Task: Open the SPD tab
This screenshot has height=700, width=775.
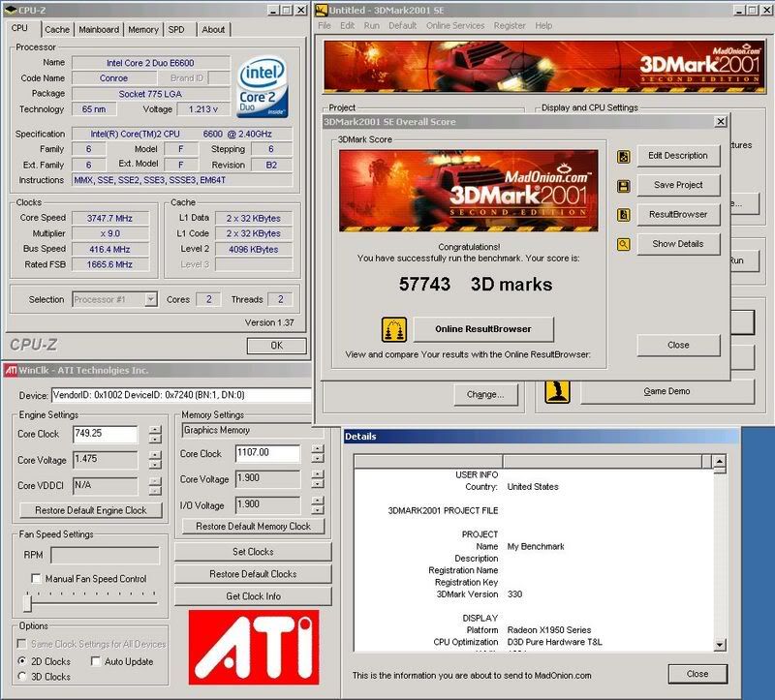Action: (176, 30)
